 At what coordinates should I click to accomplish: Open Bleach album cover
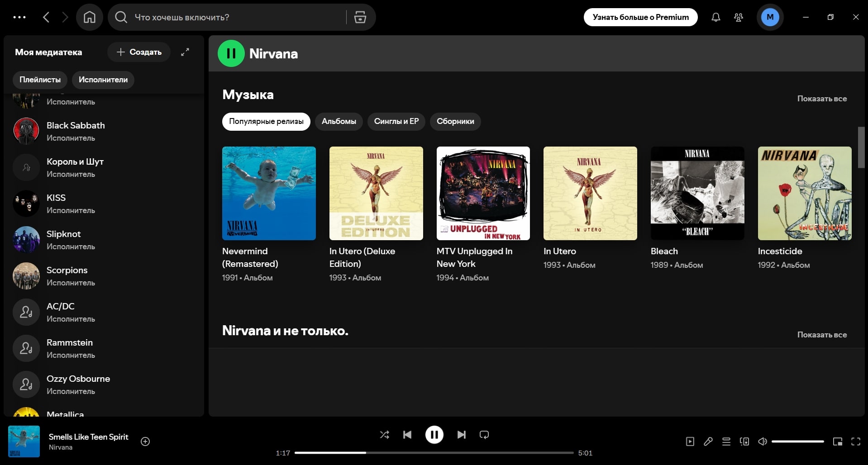tap(697, 193)
